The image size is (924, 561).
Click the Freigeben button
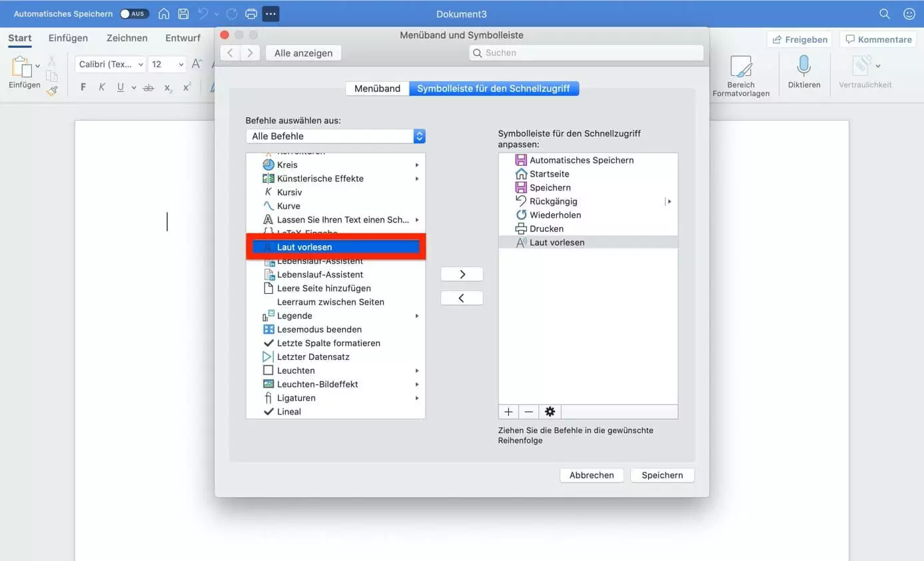point(800,39)
